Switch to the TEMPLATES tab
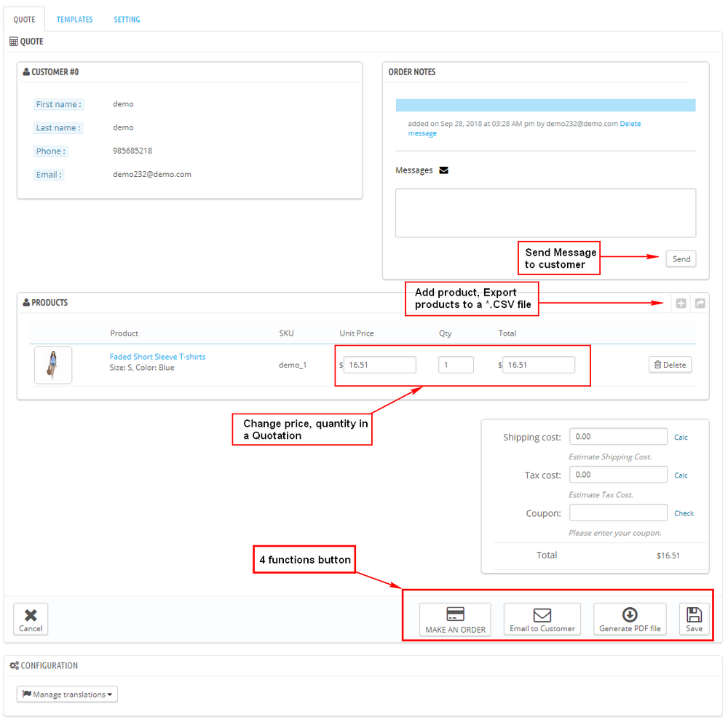Screen dimensions: 728x720 (75, 20)
